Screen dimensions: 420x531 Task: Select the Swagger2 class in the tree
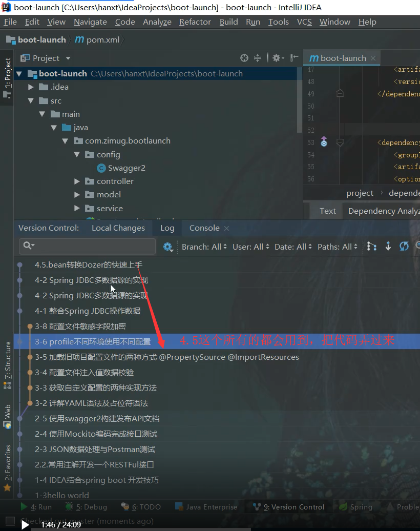[126, 168]
